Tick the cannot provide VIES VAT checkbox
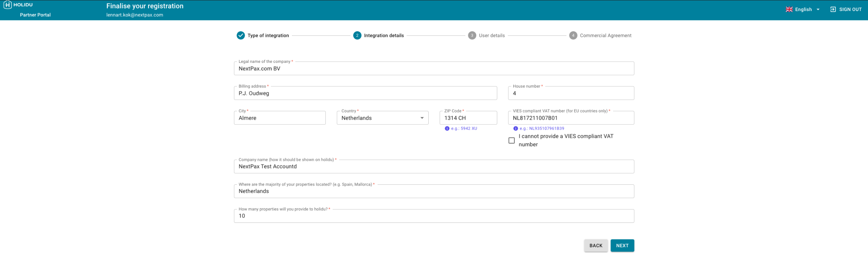Viewport: 868px width, 264px height. (511, 141)
